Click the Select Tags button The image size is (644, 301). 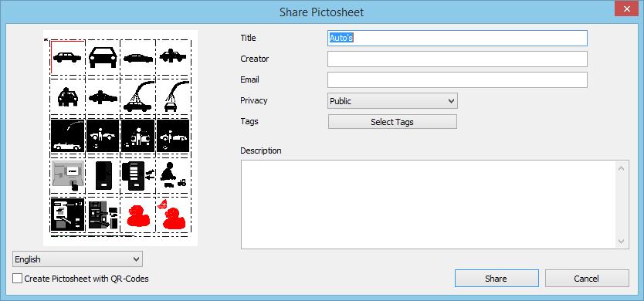392,121
